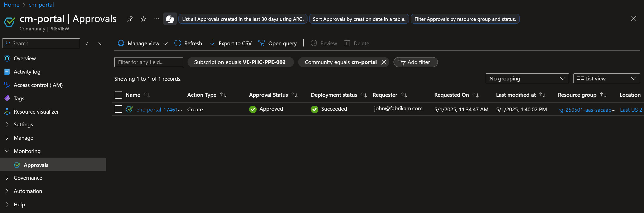Click the disabled Review button
Image resolution: width=644 pixels, height=213 pixels.
pos(324,43)
